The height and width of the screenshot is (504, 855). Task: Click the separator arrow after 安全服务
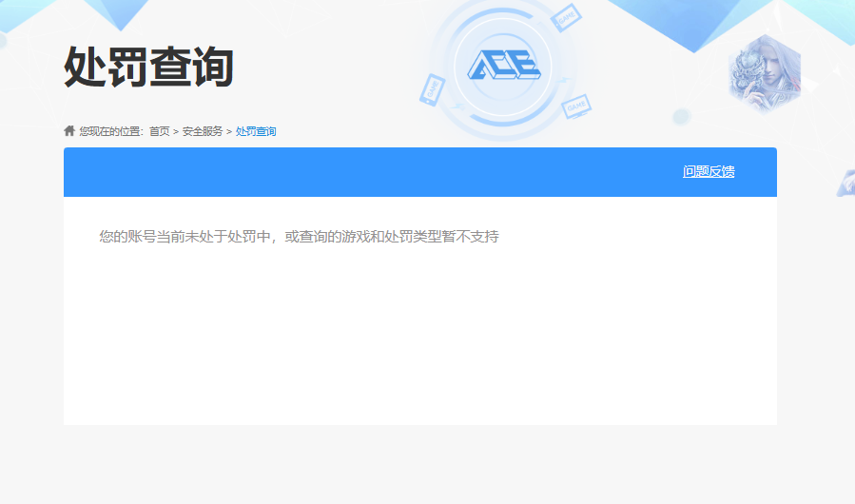[229, 131]
